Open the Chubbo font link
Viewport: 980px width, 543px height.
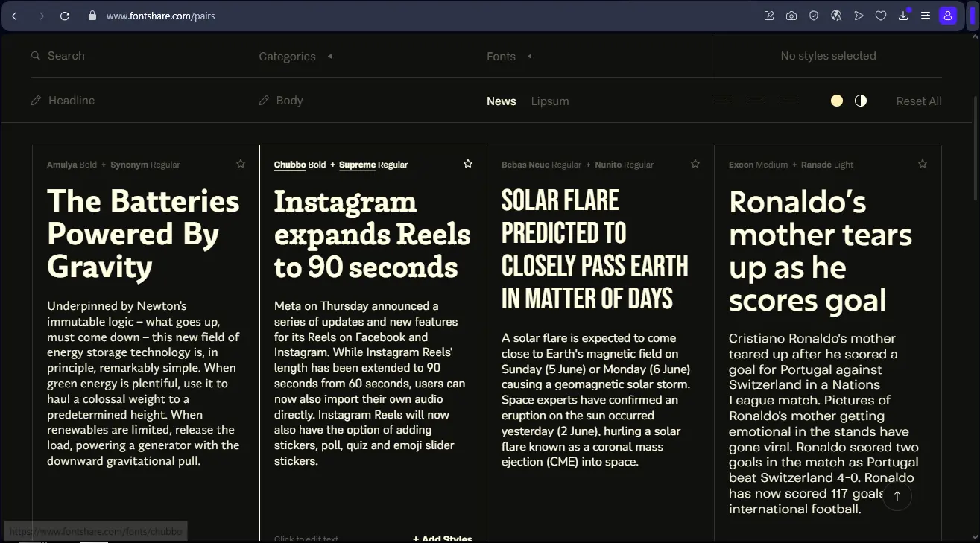click(290, 165)
